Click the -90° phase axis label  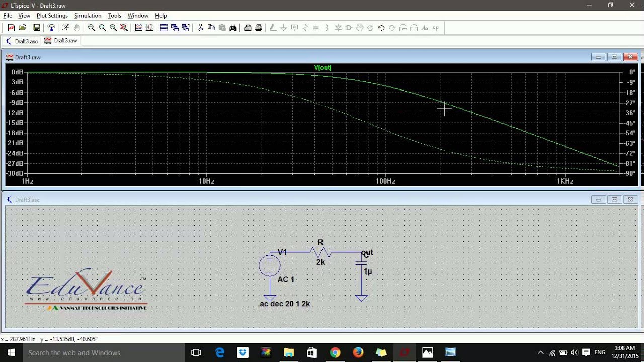click(x=630, y=173)
